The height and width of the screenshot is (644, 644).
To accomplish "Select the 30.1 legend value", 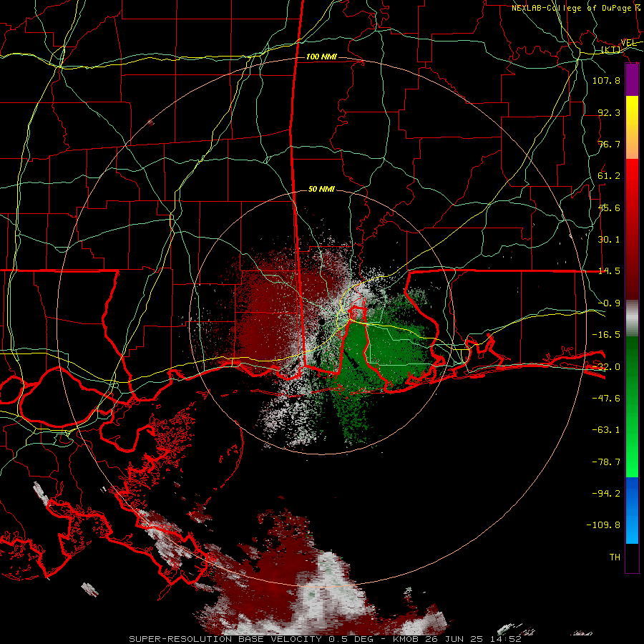I will pyautogui.click(x=609, y=240).
